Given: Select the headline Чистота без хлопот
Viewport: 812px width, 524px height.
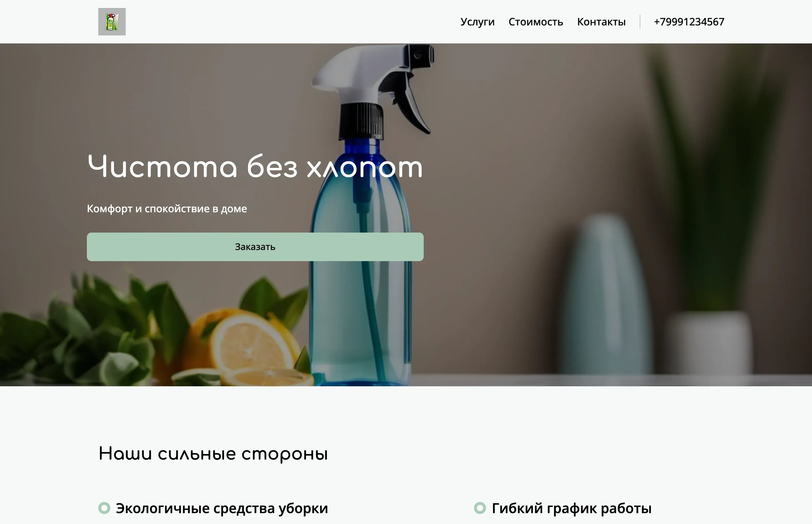Looking at the screenshot, I should 255,167.
